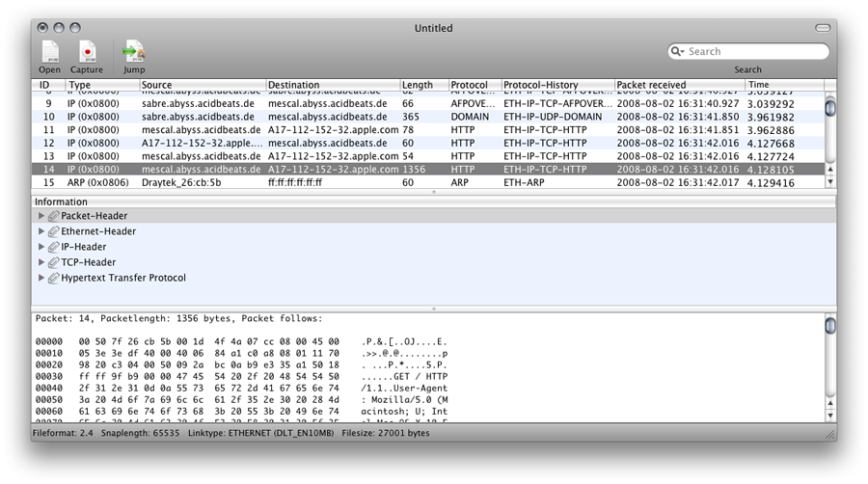Click the Jump toolbar icon
Screen dimensions: 868x484
point(134,52)
